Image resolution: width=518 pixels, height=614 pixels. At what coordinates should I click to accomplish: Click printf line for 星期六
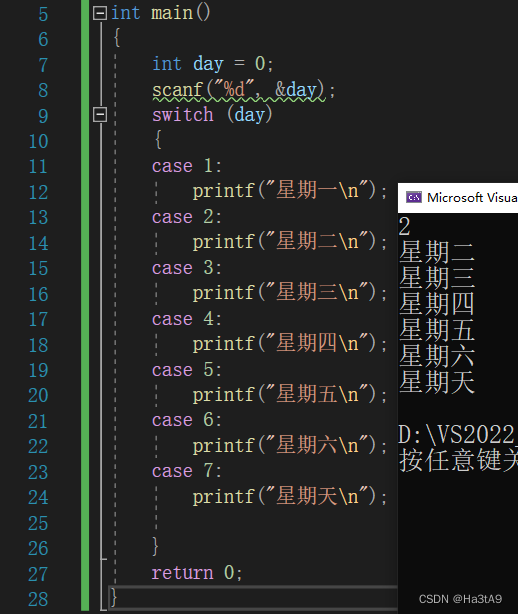pyautogui.click(x=290, y=446)
